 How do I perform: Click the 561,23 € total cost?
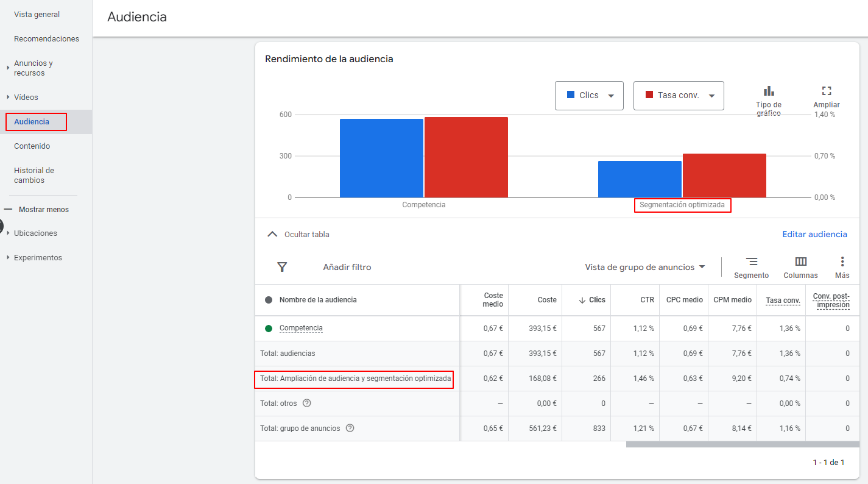pos(542,429)
